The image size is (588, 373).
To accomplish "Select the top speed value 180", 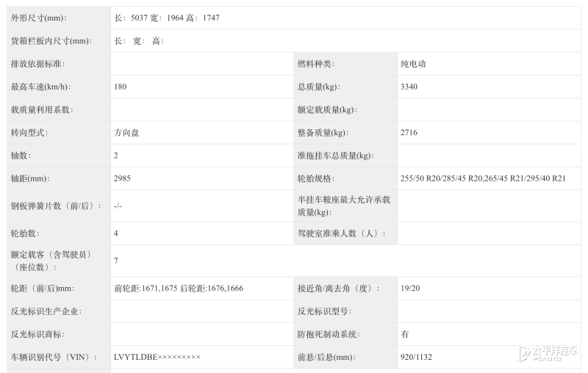I will point(121,87).
